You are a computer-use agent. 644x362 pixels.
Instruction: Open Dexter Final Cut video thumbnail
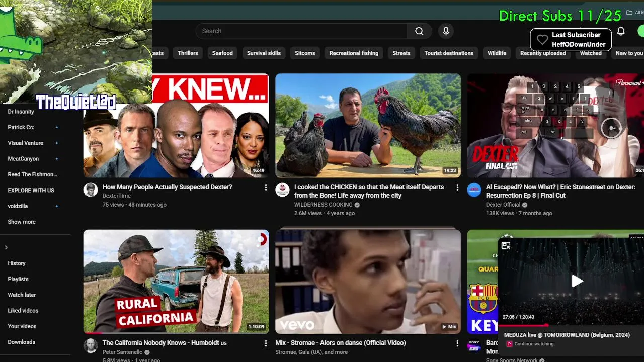[x=555, y=126]
